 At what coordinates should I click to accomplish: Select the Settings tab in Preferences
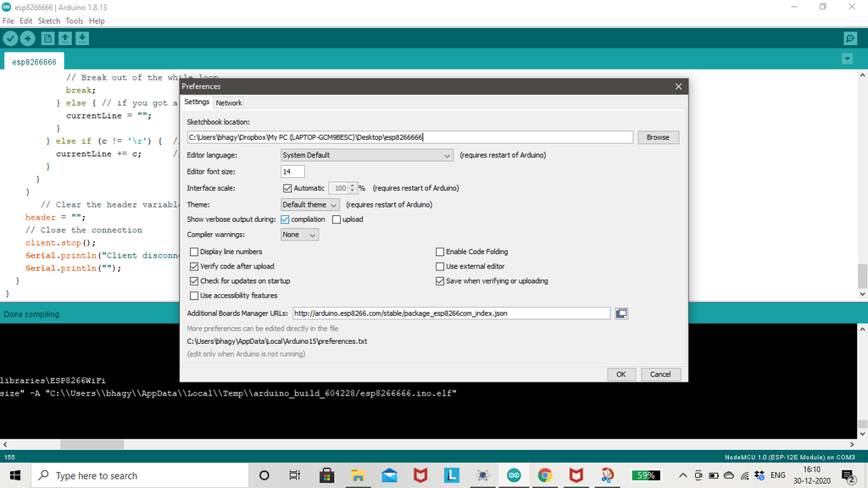pyautogui.click(x=197, y=102)
